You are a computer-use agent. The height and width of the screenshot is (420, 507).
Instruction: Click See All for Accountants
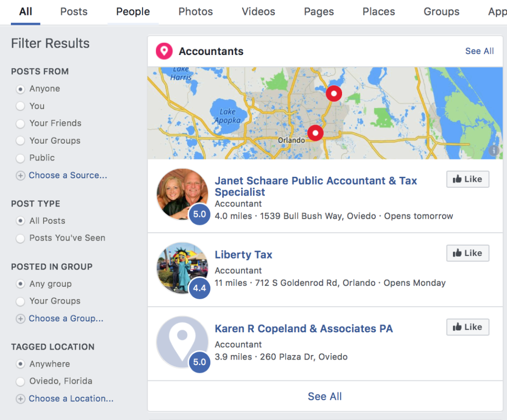click(x=479, y=51)
